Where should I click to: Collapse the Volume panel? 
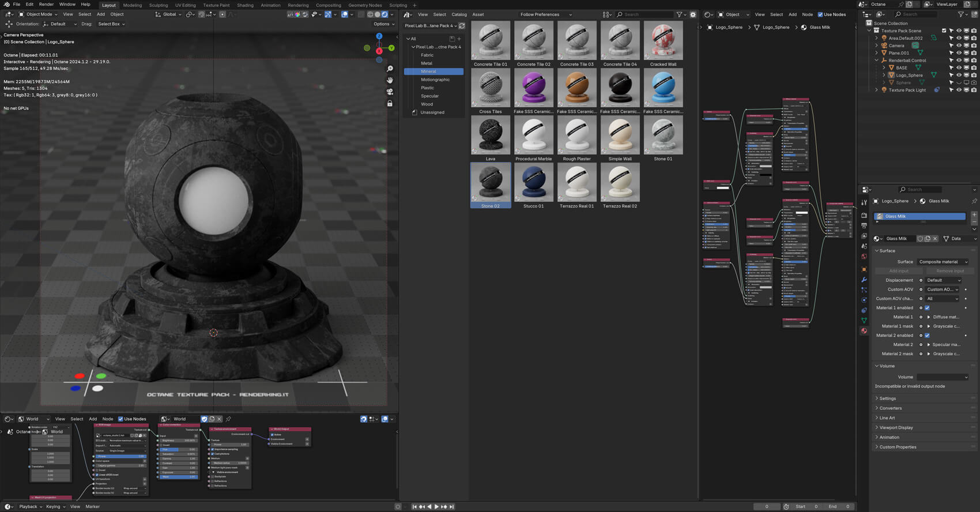887,366
